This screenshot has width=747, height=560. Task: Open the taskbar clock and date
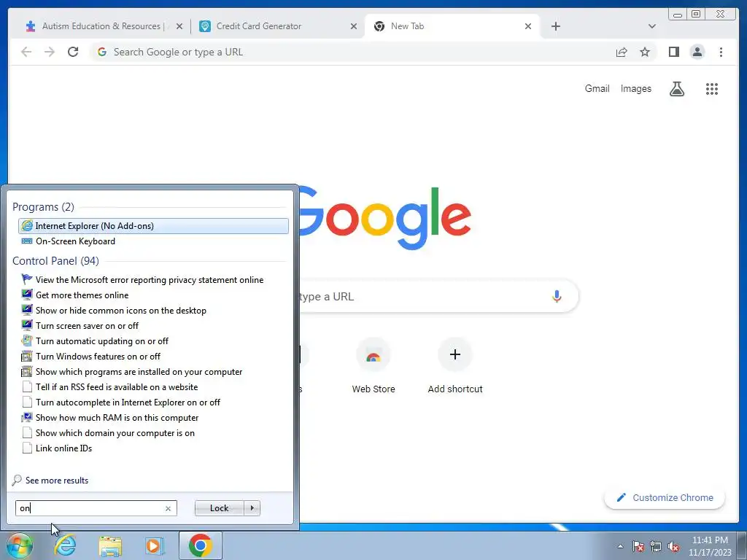(710, 546)
